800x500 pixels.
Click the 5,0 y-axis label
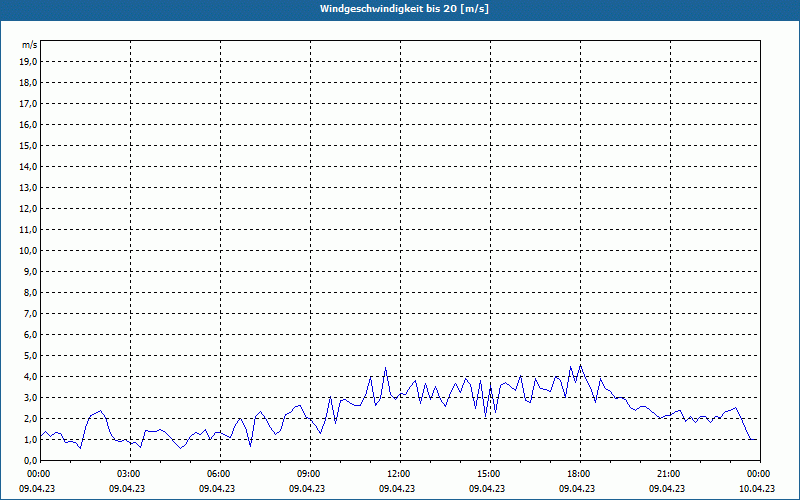tap(31, 355)
